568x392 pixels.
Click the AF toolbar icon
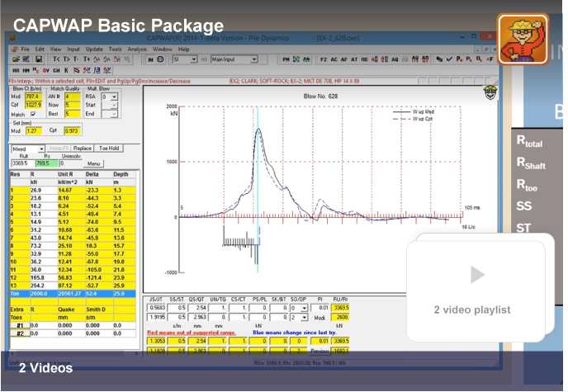(x=343, y=59)
